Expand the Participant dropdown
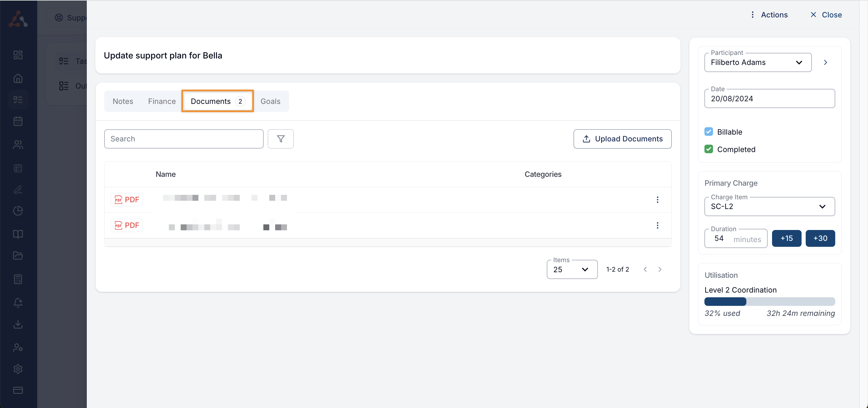Screen dimensions: 868x408 tap(758, 62)
